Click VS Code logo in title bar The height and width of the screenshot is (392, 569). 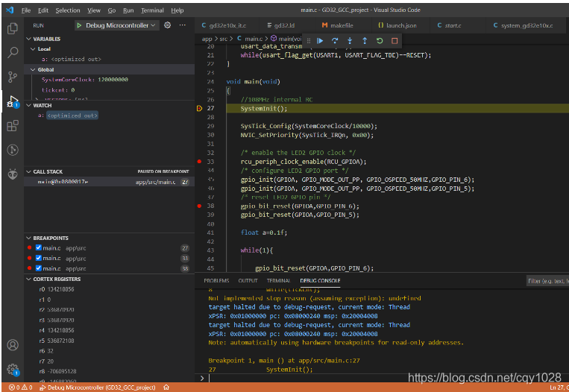click(10, 10)
